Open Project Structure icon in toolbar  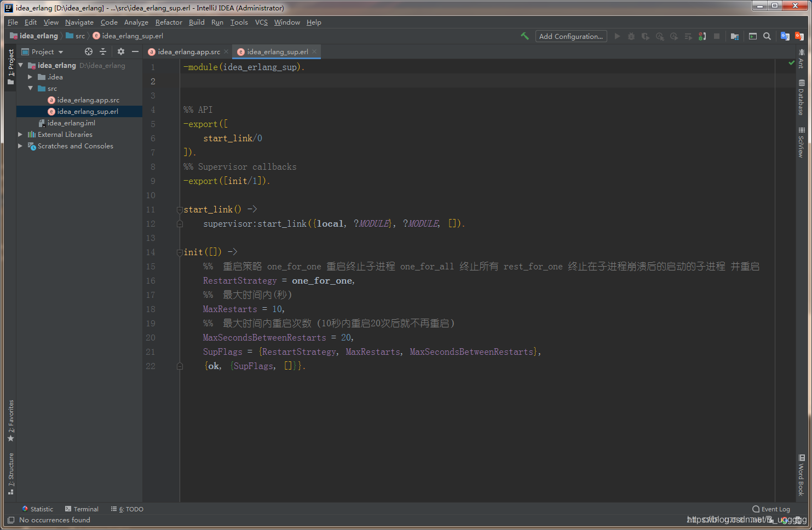[x=735, y=36]
